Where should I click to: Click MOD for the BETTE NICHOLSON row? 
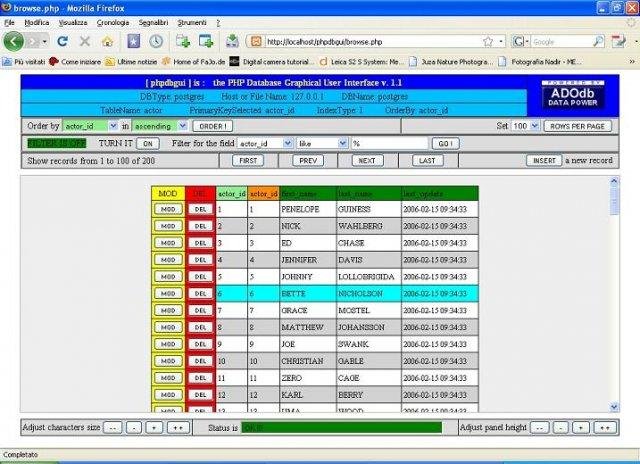(168, 293)
